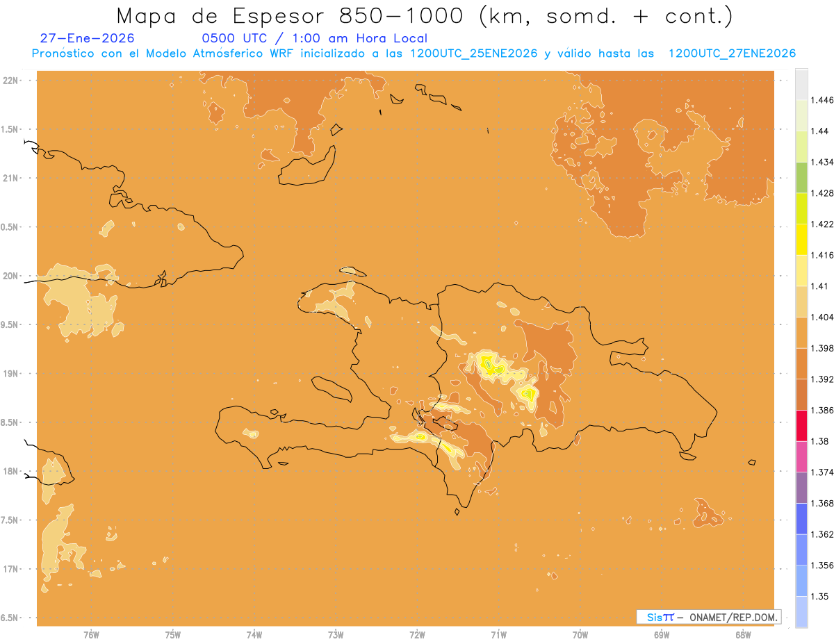Click the legend value "1.386"

pos(823,411)
